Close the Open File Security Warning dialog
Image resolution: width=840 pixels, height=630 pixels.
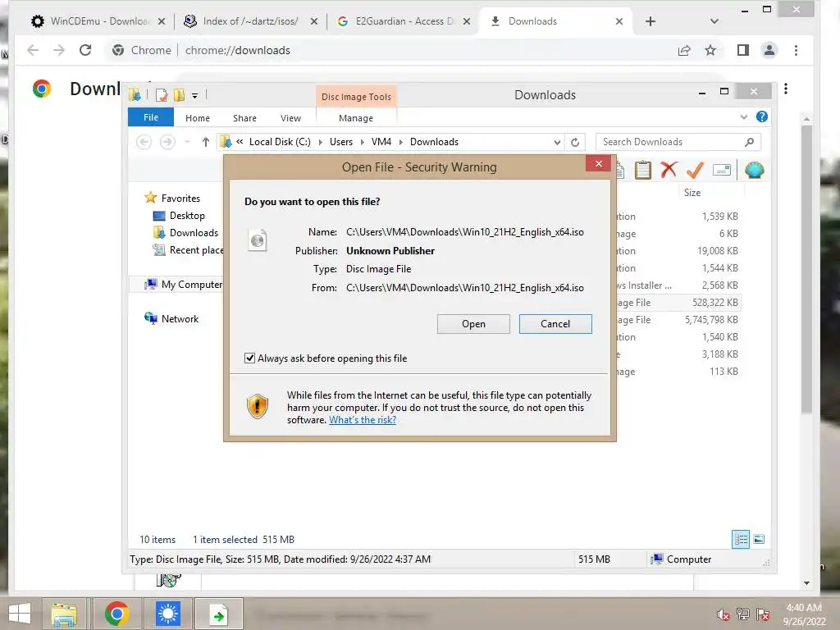tap(598, 163)
